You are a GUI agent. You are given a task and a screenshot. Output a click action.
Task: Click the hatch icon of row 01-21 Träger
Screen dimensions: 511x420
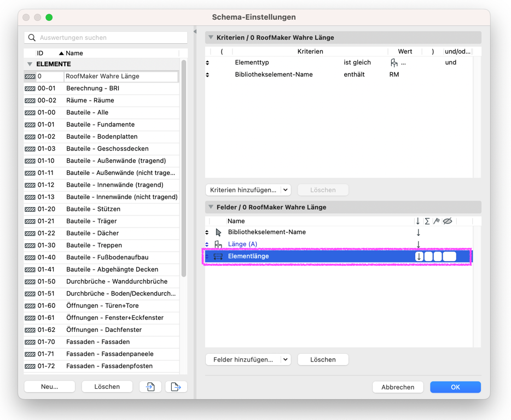pos(30,221)
